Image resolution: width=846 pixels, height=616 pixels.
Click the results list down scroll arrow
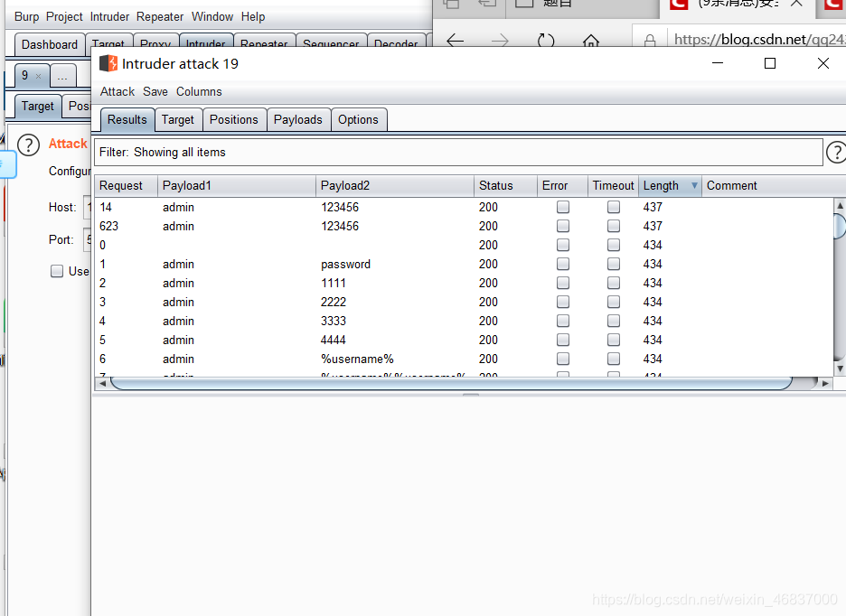coord(840,369)
